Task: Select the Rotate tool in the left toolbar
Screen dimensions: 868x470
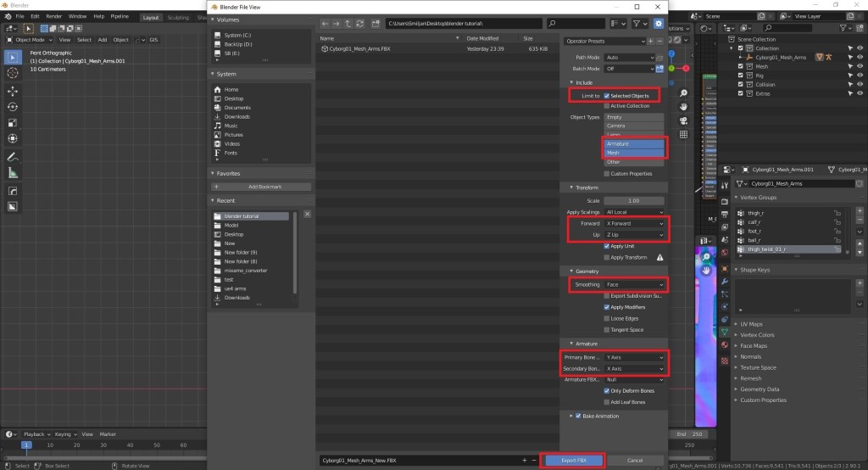Action: pyautogui.click(x=13, y=107)
